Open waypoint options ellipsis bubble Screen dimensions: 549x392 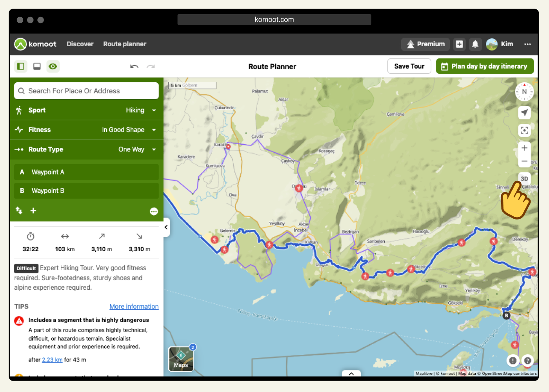(154, 211)
